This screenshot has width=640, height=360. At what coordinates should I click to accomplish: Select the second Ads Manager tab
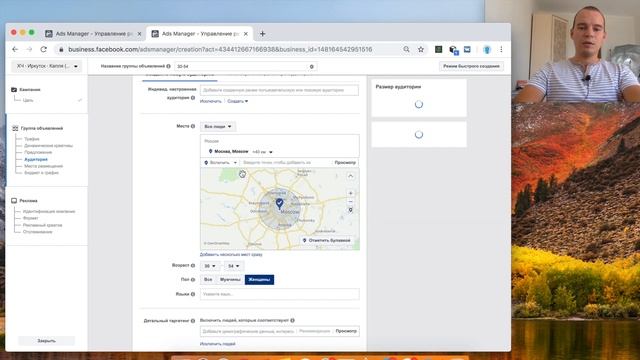(x=200, y=34)
